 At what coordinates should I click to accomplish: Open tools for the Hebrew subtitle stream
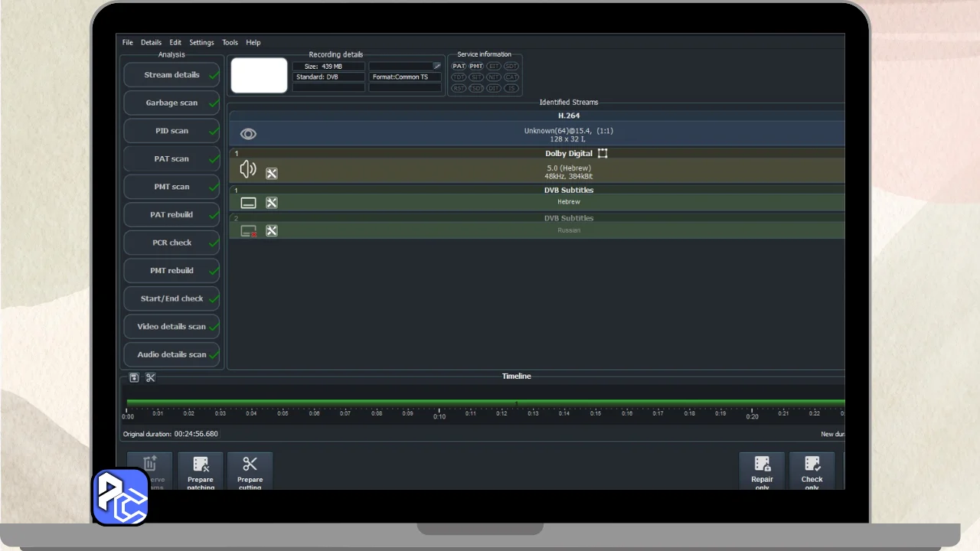(x=272, y=203)
